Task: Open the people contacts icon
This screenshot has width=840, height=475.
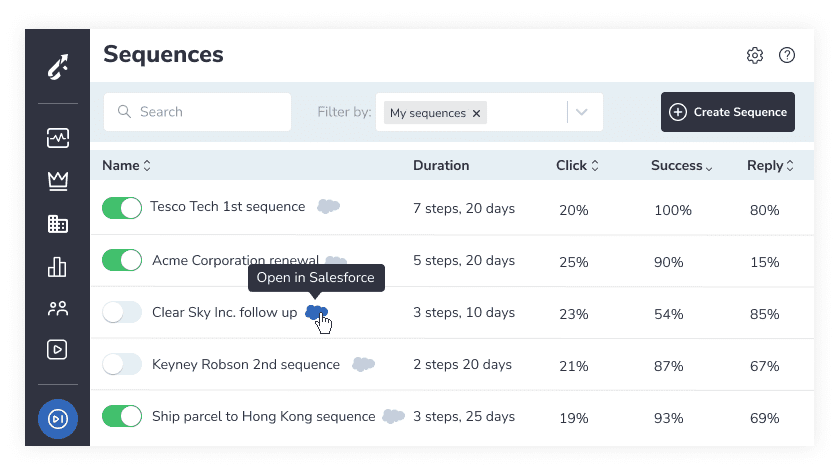Action: point(58,308)
